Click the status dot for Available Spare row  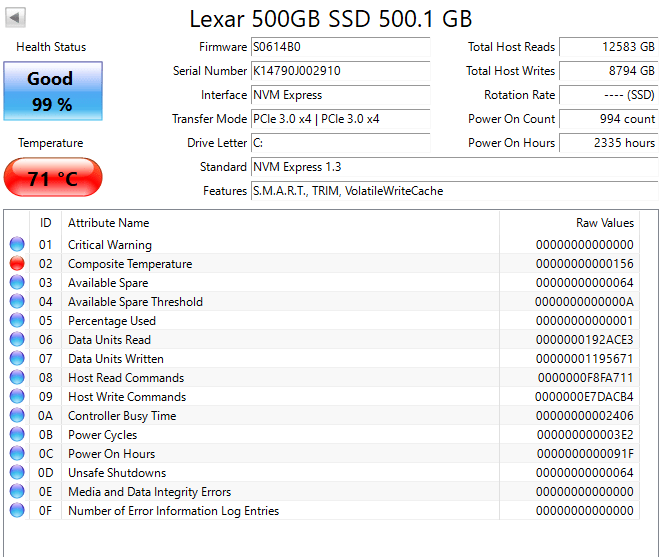click(x=17, y=282)
